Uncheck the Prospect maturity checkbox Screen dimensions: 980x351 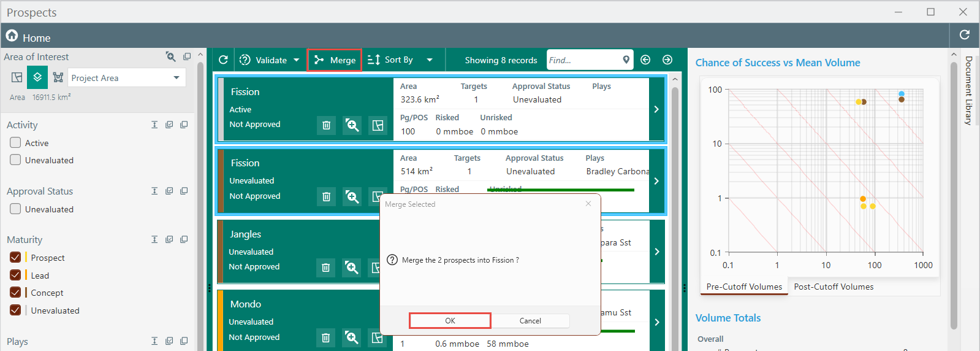coord(15,257)
